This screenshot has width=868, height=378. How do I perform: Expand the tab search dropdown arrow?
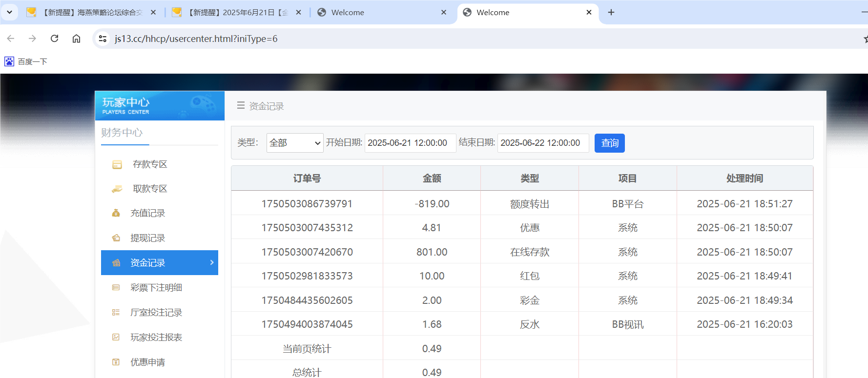click(x=9, y=12)
